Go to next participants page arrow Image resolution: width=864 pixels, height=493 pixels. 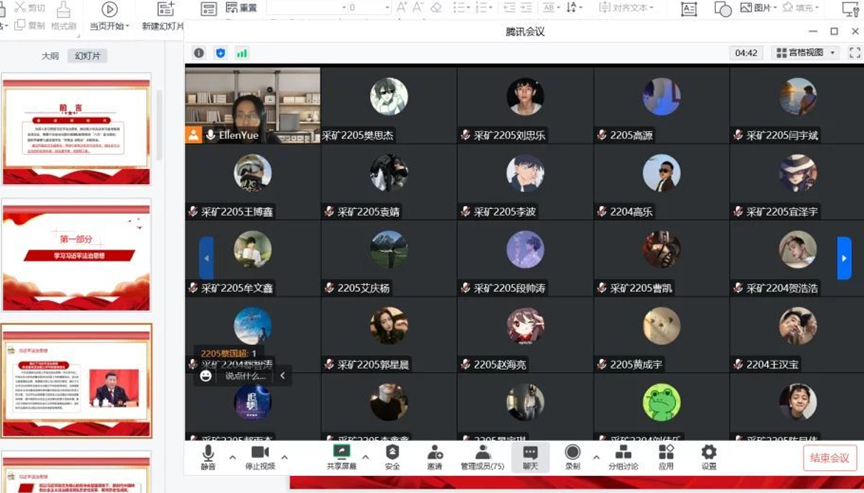(x=843, y=258)
